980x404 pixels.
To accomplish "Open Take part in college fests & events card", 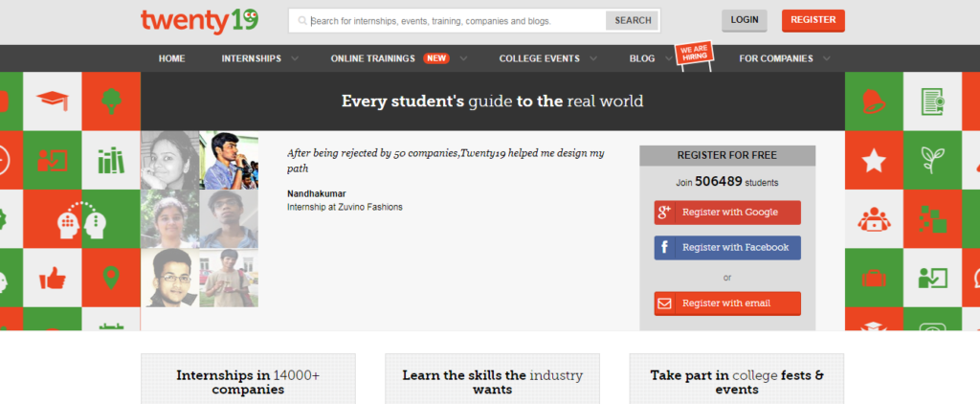I will [737, 379].
